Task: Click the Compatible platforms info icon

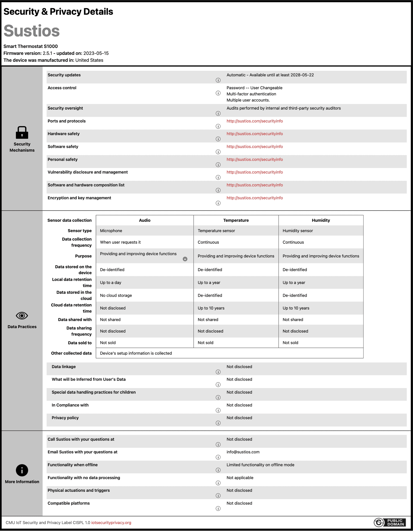Action: click(218, 509)
